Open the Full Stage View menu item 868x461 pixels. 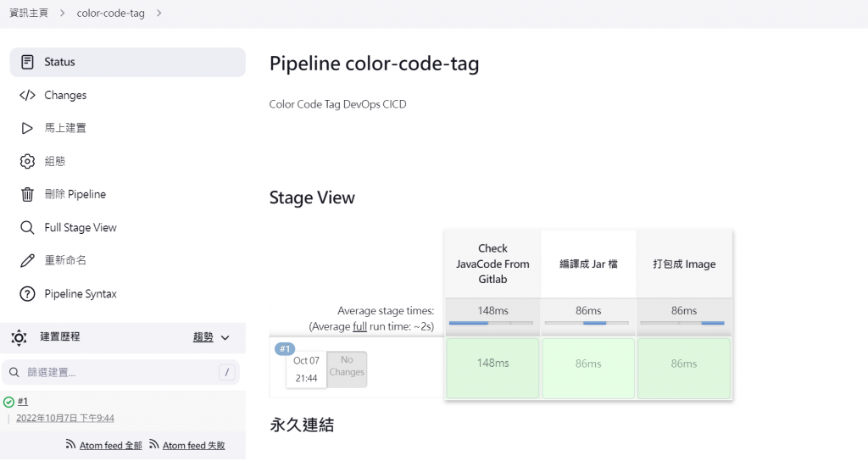[x=81, y=227]
